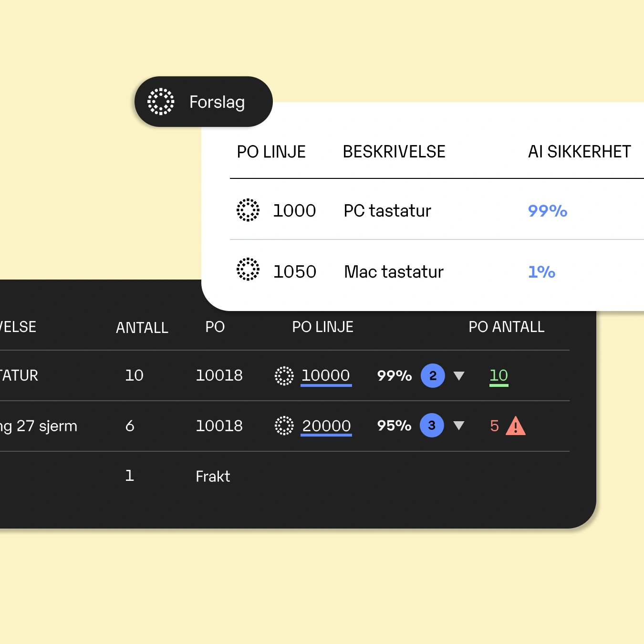This screenshot has height=644, width=644.
Task: Click the dotted AI icon in Forslag pill
Action: coord(161,102)
